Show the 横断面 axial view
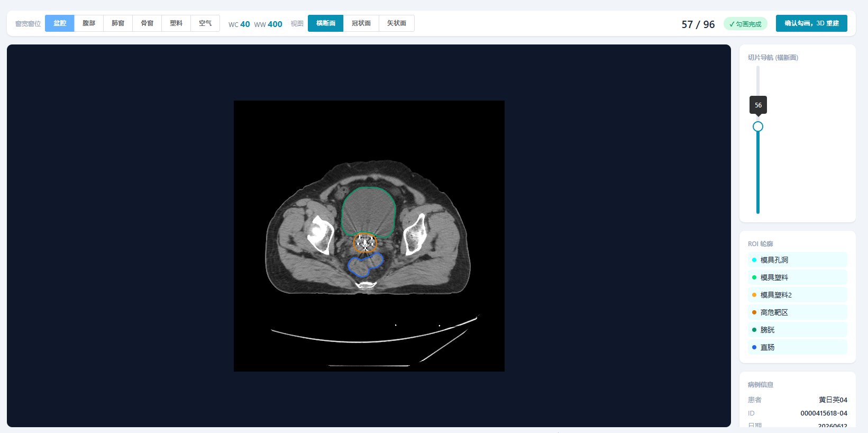Image resolution: width=868 pixels, height=433 pixels. pos(326,23)
